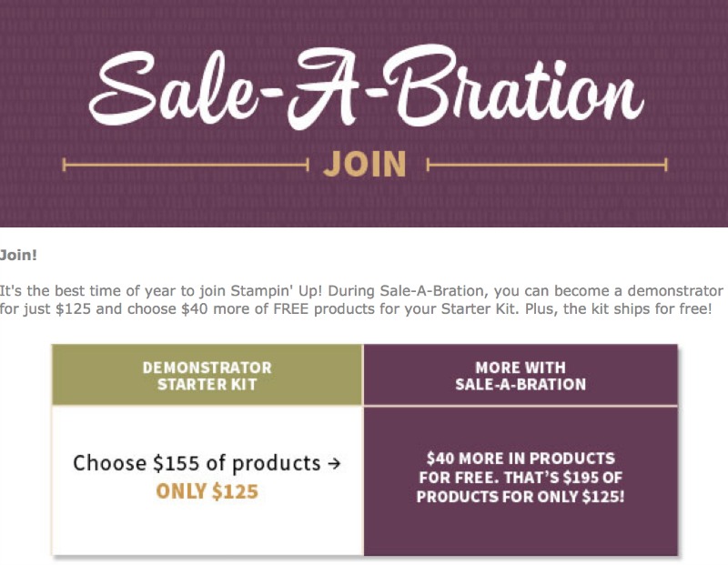This screenshot has width=728, height=565.
Task: Click the More With Sale-A-Bration header
Action: tap(521, 376)
